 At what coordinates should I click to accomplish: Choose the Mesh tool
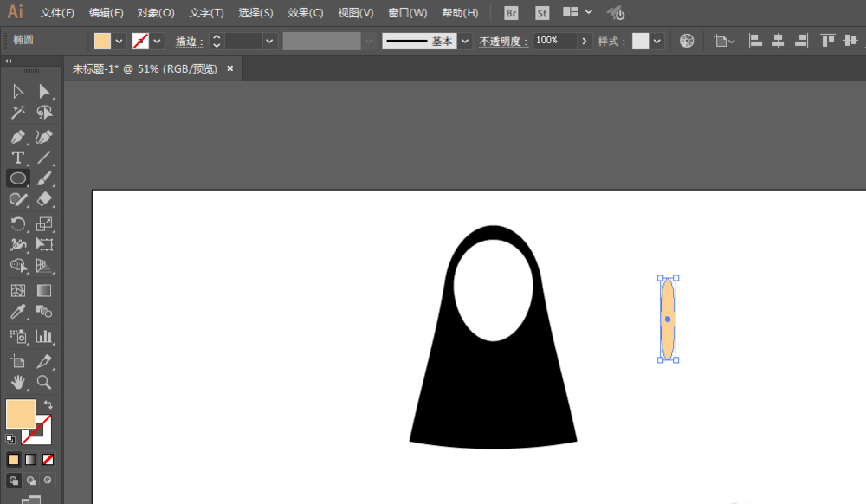pos(17,290)
